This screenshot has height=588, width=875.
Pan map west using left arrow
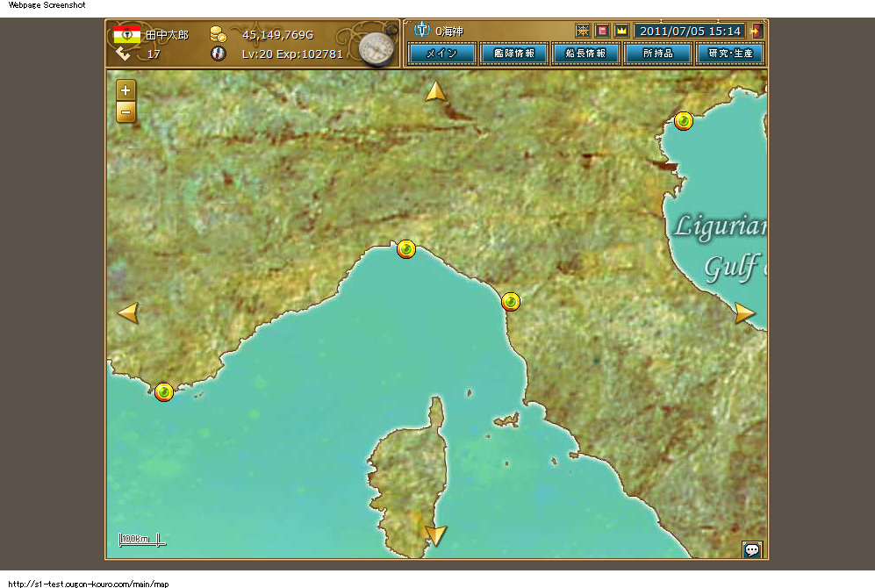[128, 313]
